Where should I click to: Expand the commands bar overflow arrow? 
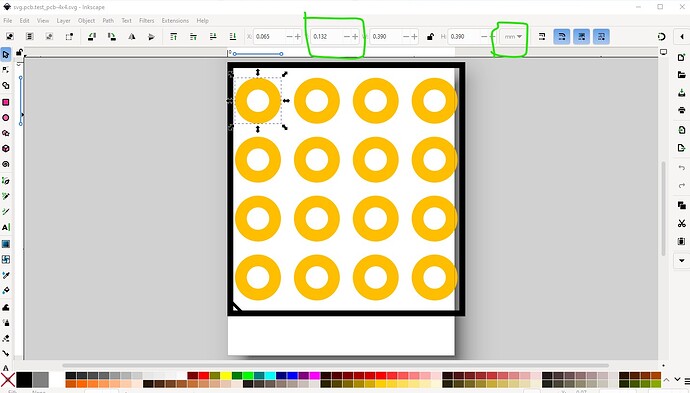tap(682, 261)
